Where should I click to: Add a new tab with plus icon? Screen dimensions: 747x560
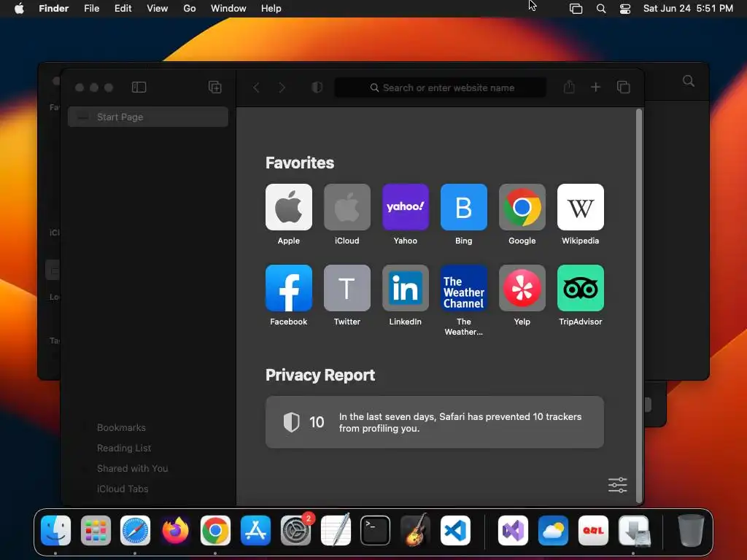595,87
